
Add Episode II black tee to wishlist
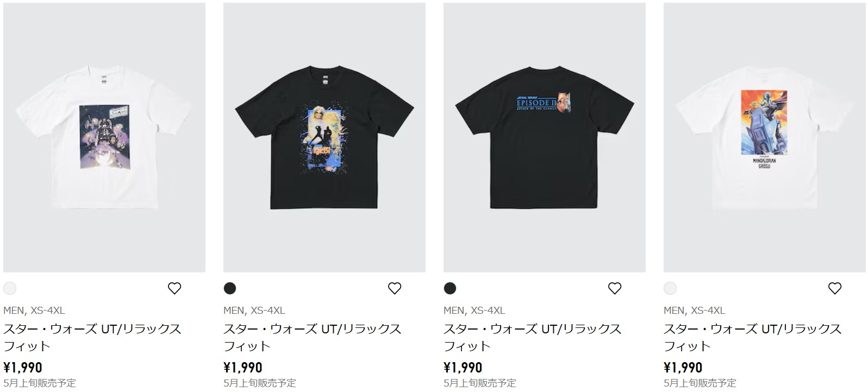click(615, 288)
